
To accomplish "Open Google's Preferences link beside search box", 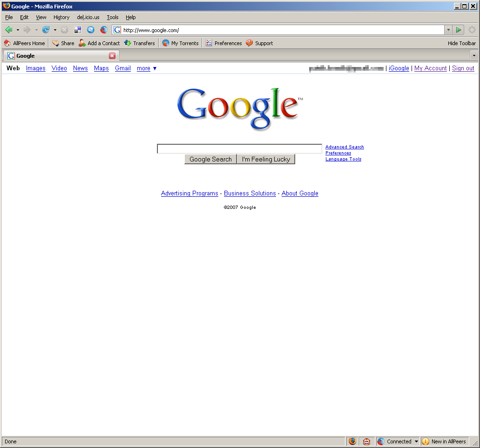I will pos(338,153).
